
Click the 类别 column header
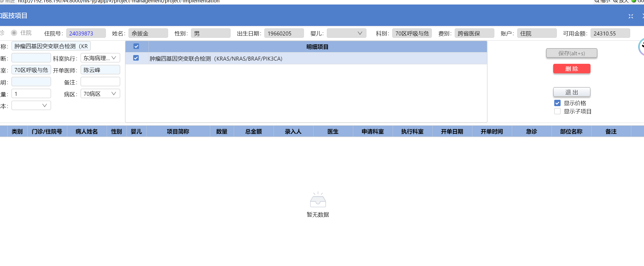pos(17,132)
